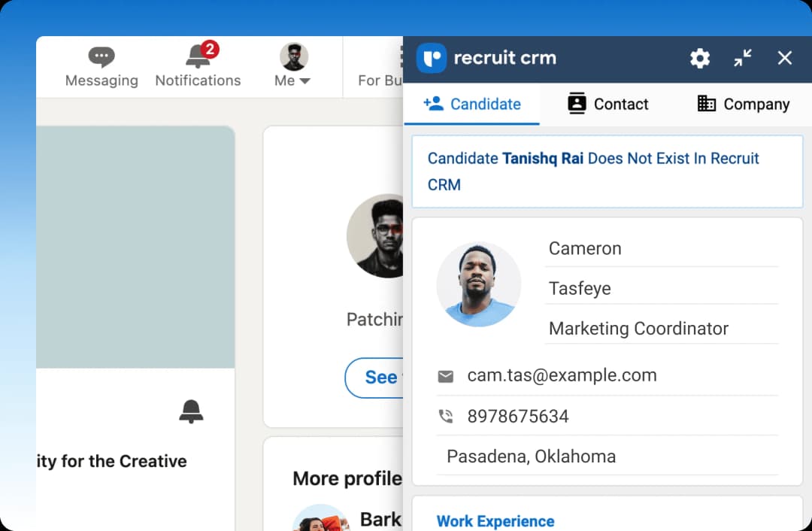The height and width of the screenshot is (531, 812).
Task: Collapse the Recruit CRM panel
Action: click(743, 58)
